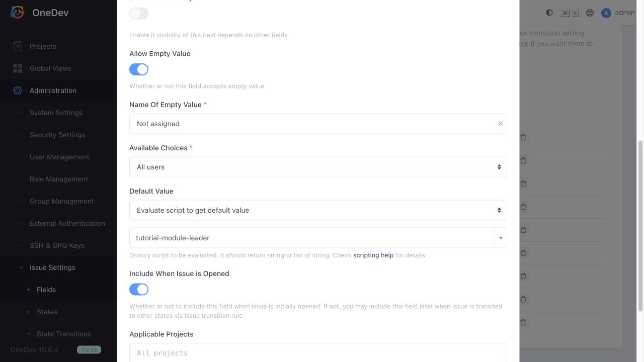
Task: Click the Try EE badge
Action: pos(89,349)
